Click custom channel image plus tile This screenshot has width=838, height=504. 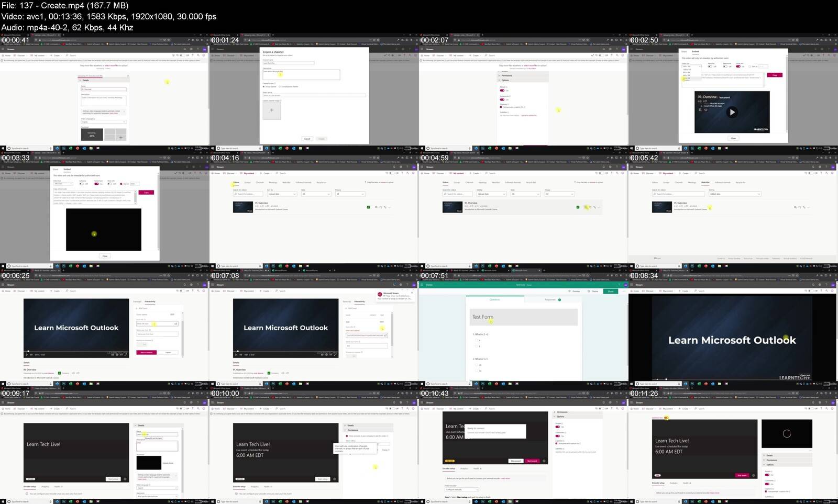272,110
